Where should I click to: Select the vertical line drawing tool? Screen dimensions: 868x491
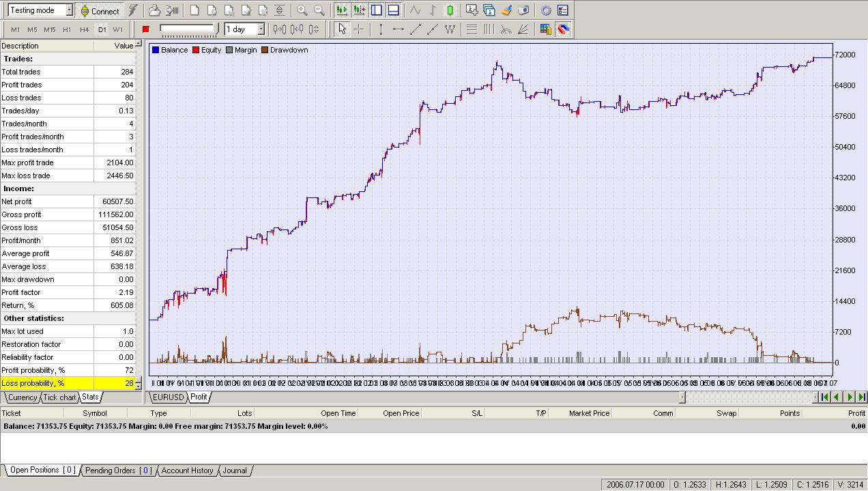click(381, 29)
